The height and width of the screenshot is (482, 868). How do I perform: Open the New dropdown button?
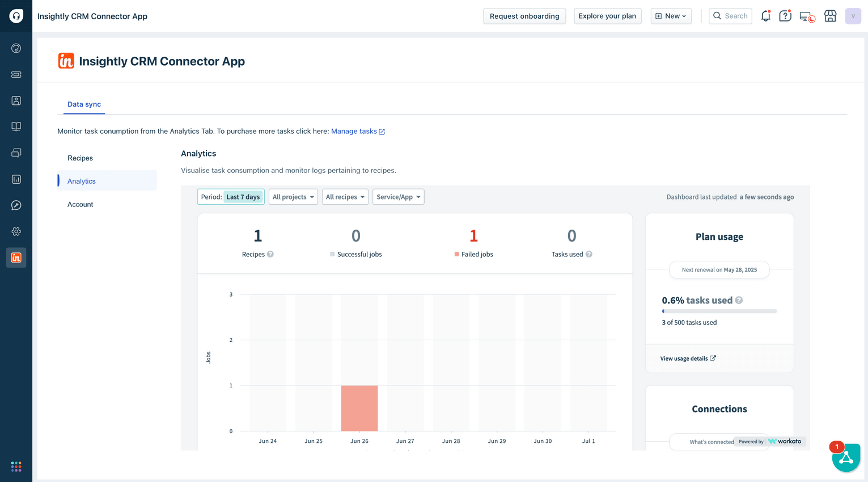tap(671, 16)
